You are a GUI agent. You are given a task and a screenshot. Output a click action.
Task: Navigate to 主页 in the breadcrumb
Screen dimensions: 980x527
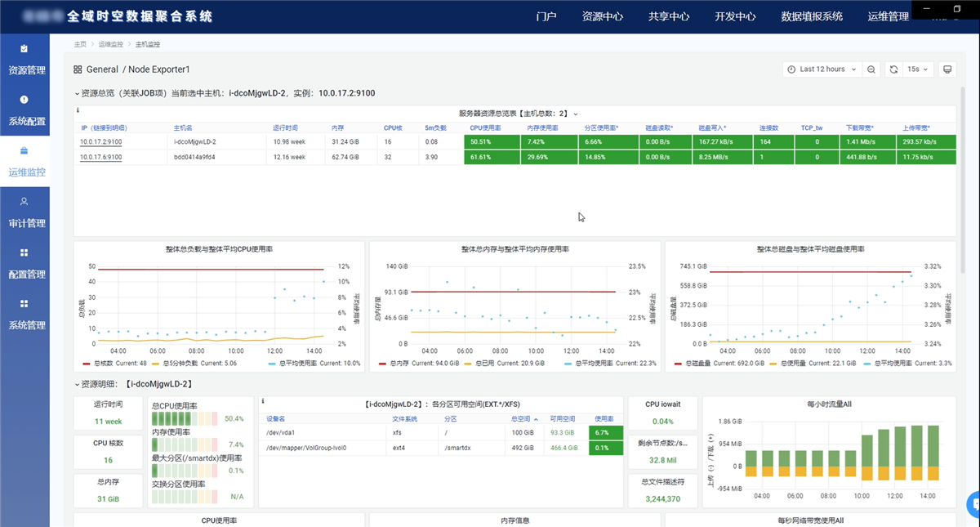[78, 45]
